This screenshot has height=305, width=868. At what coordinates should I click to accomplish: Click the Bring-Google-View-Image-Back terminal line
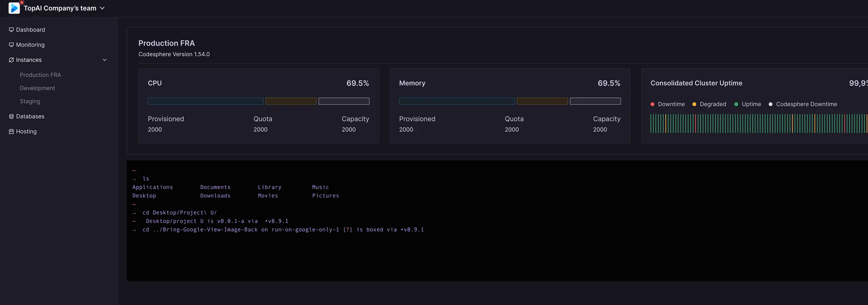click(x=283, y=230)
